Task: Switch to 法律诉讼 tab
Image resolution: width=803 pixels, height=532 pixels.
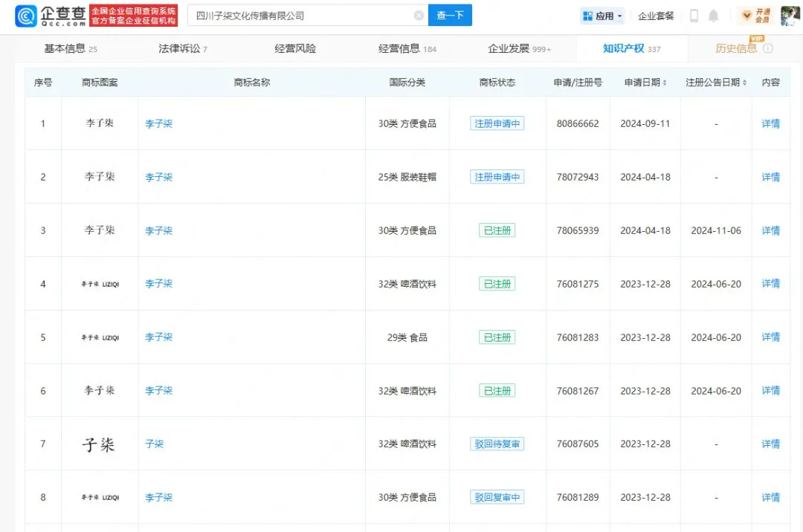Action: (183, 48)
